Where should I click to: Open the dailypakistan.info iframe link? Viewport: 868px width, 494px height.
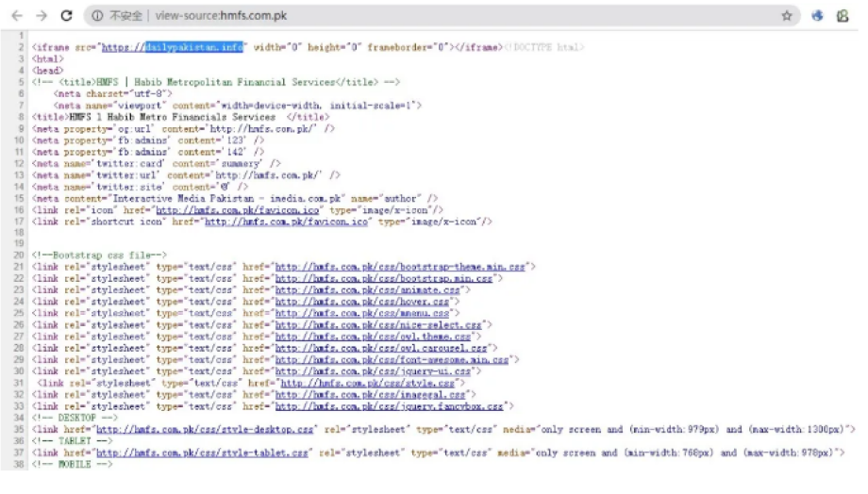173,46
